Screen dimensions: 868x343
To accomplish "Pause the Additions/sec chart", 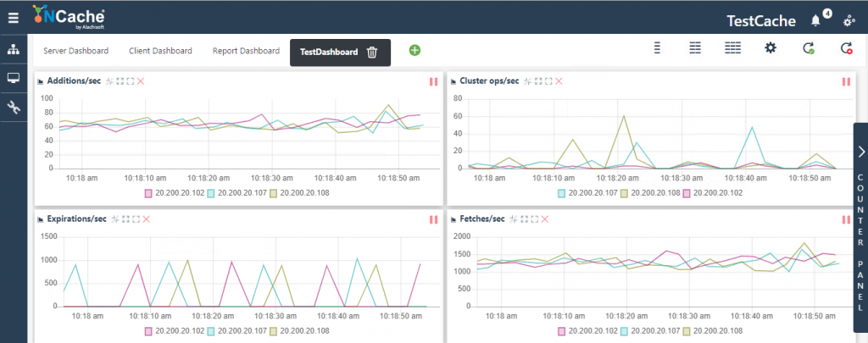I will click(x=433, y=81).
